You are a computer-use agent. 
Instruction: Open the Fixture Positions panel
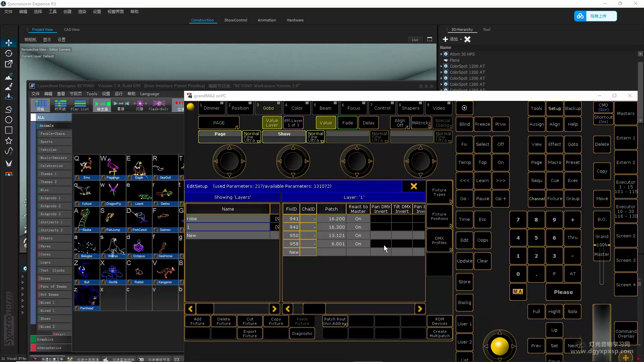coord(439,216)
